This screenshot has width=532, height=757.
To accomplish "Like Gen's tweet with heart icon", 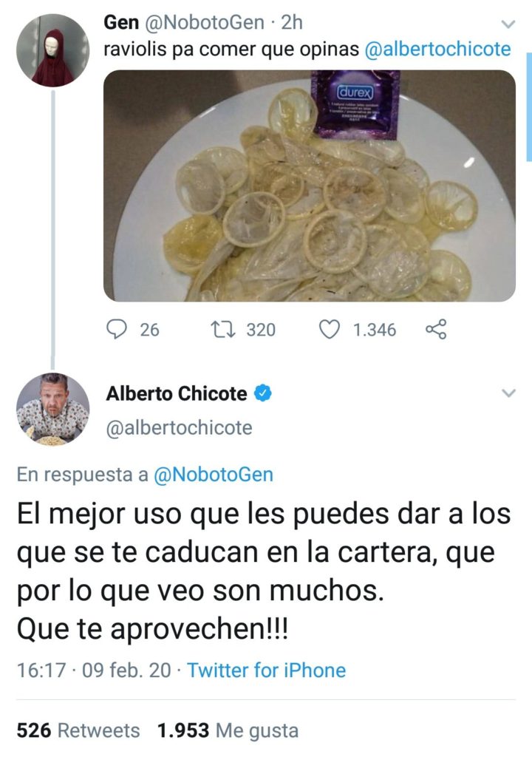I will pos(330,329).
